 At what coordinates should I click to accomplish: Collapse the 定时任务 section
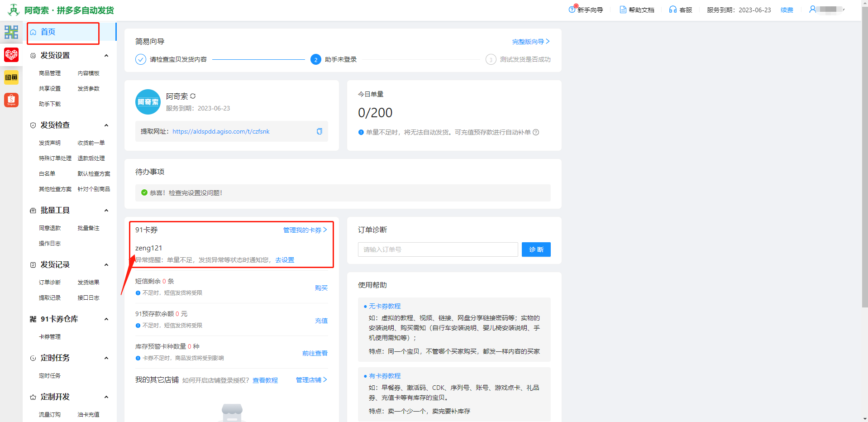point(106,358)
